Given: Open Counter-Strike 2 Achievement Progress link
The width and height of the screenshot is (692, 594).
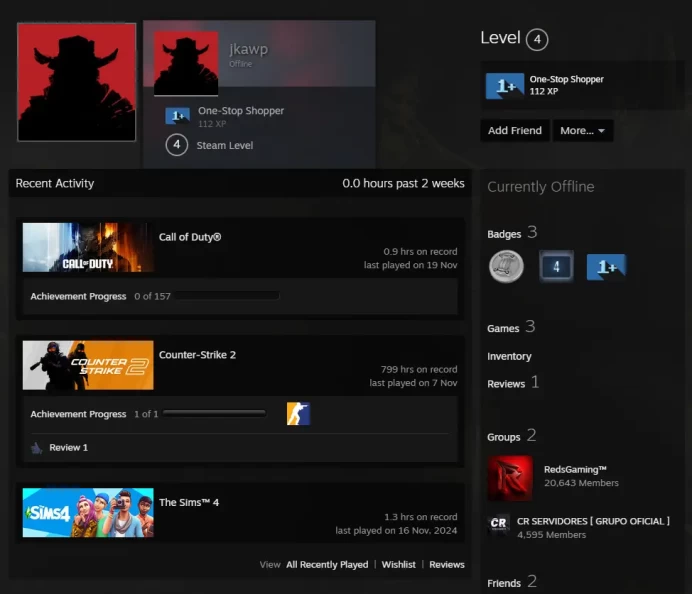Looking at the screenshot, I should 78,414.
